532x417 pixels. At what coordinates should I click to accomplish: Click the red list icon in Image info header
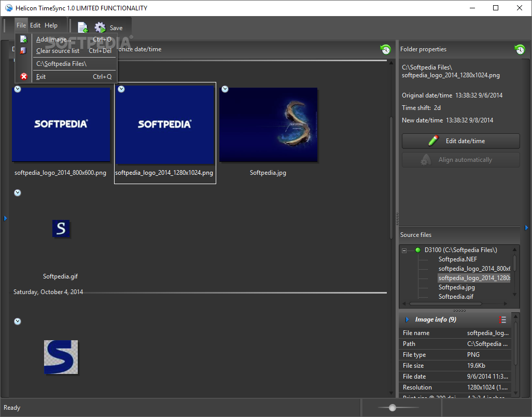tap(502, 319)
